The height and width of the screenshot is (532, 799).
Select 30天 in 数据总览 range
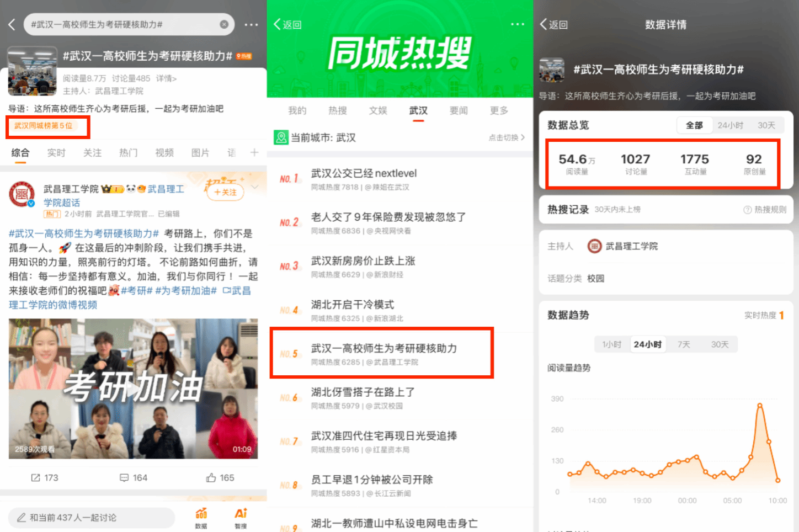[766, 125]
